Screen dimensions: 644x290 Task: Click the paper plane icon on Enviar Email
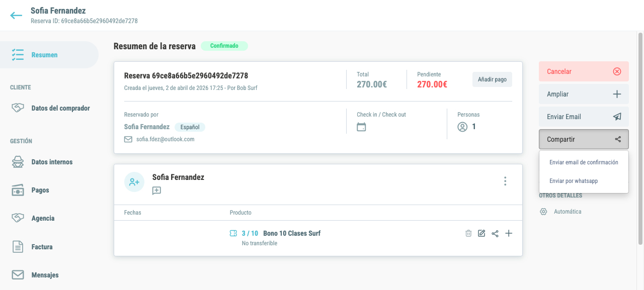[617, 117]
